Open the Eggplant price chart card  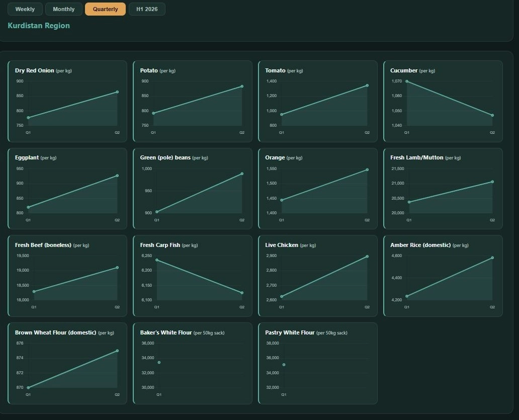(x=67, y=189)
